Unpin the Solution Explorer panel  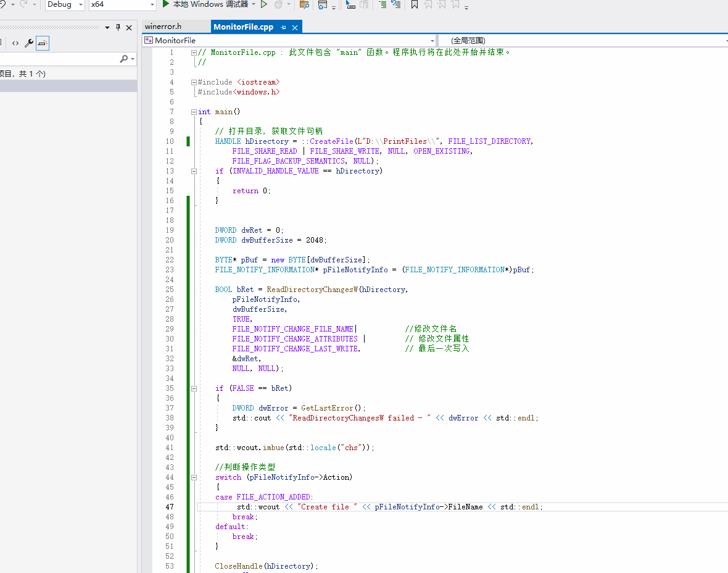tap(118, 27)
